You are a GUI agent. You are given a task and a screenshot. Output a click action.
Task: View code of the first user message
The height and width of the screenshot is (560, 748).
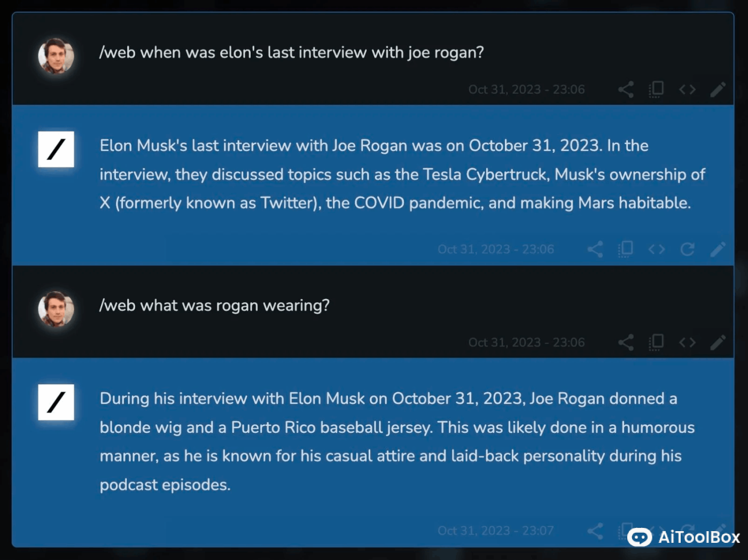[x=687, y=89]
